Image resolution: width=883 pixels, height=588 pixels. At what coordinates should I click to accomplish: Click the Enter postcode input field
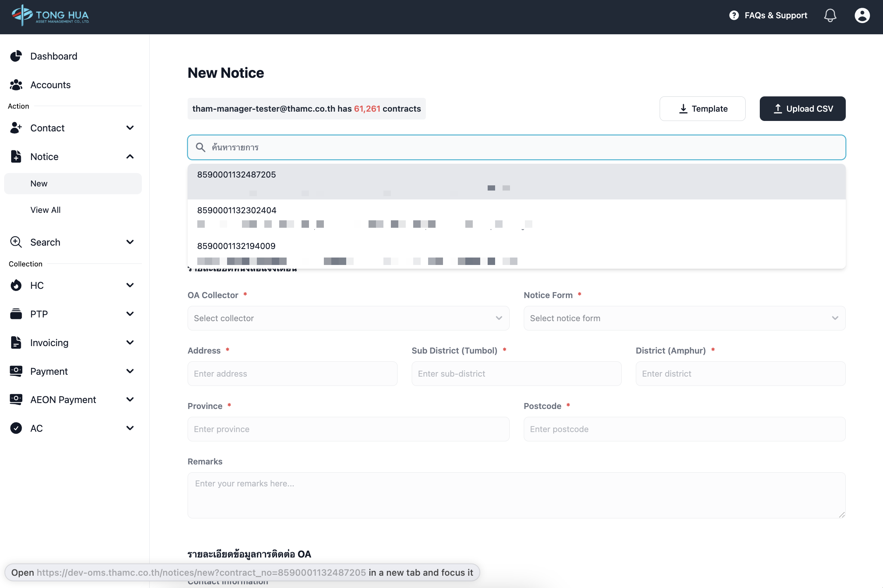684,429
